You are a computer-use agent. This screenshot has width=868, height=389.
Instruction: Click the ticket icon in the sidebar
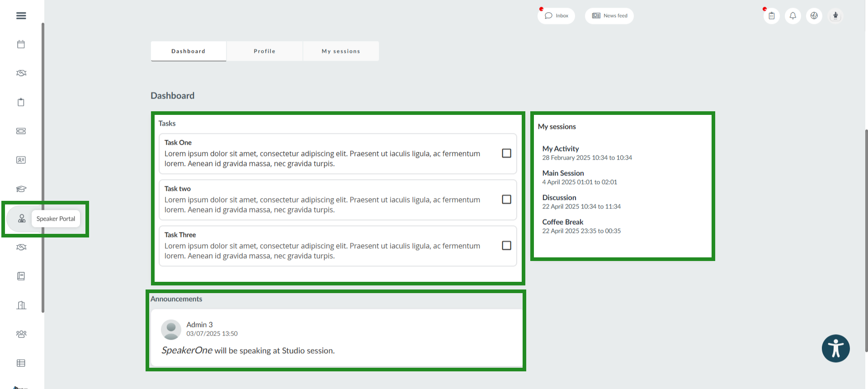pos(21,131)
